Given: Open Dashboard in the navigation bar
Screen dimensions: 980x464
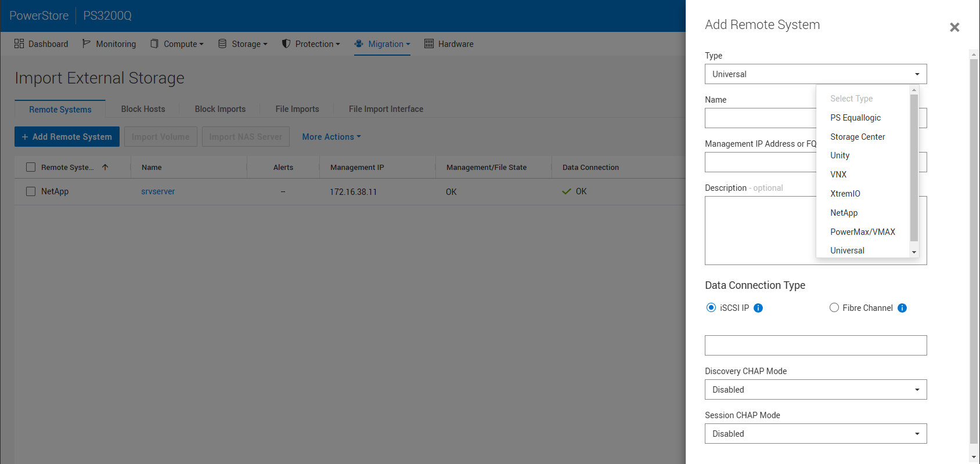Looking at the screenshot, I should click(41, 44).
